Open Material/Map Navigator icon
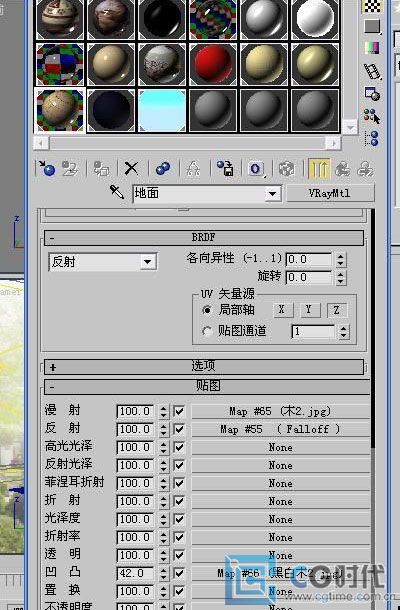 [372, 138]
